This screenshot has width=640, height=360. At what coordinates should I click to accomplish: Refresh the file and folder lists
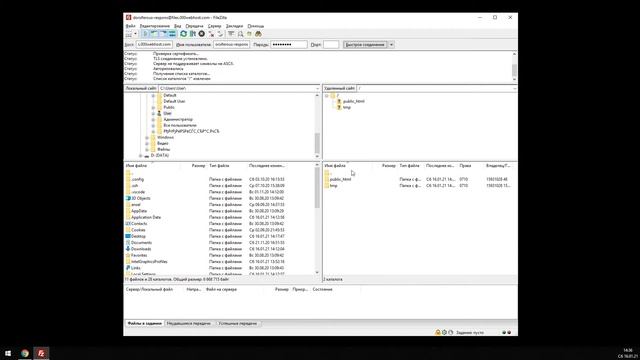click(183, 34)
